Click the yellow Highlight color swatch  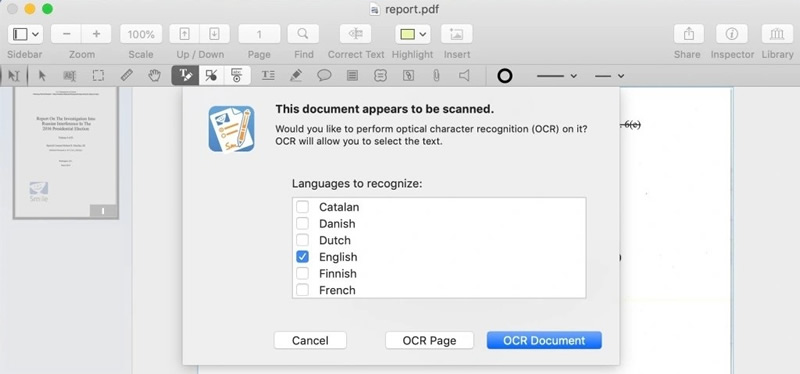pyautogui.click(x=407, y=34)
